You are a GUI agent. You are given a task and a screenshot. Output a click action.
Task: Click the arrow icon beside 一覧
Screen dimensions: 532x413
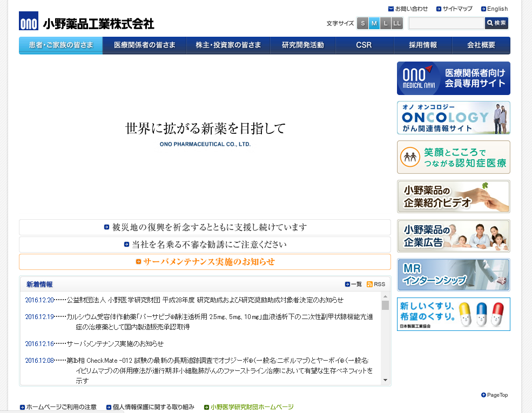(x=347, y=284)
